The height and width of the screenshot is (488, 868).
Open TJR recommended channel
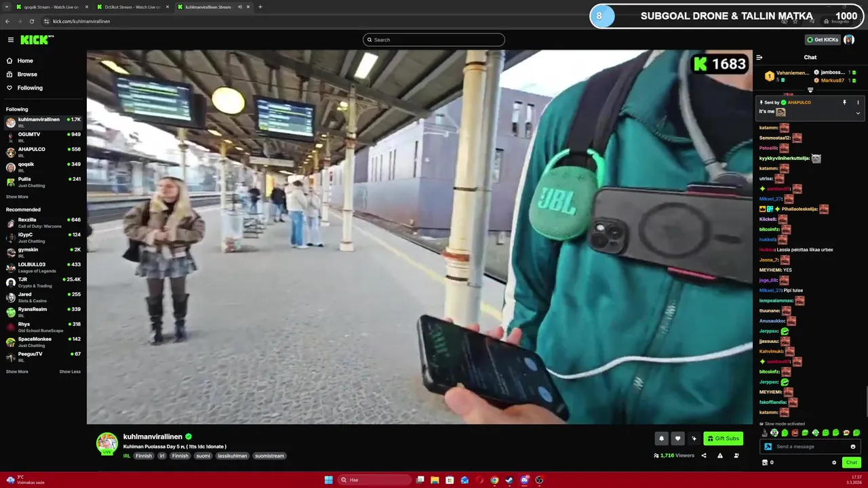click(43, 282)
